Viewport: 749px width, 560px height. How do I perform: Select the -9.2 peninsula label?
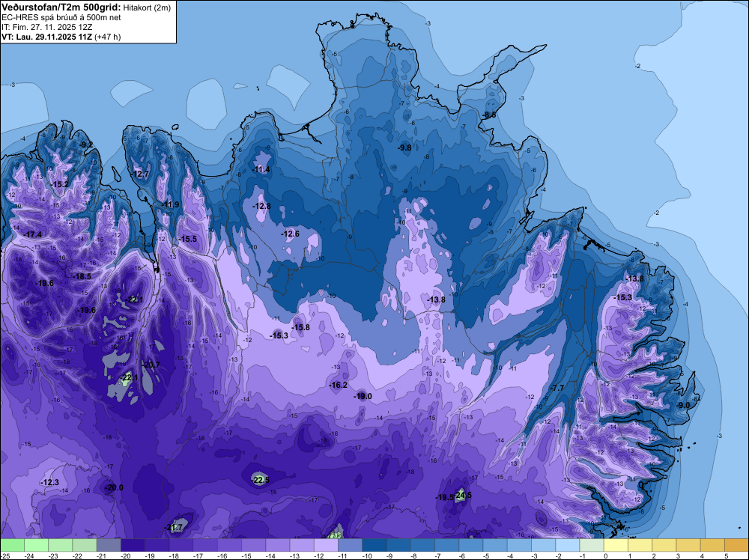tap(86, 144)
